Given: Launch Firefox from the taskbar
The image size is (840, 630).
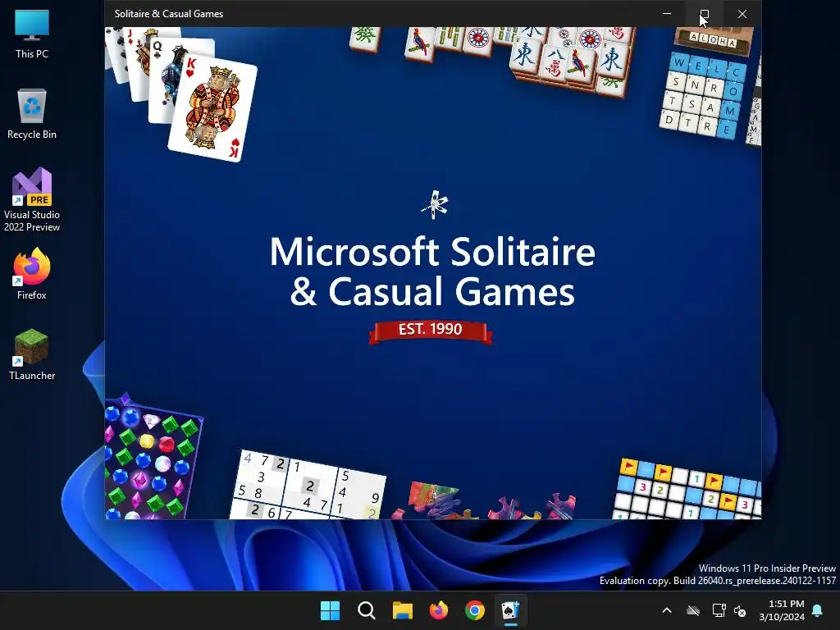Looking at the screenshot, I should point(439,610).
